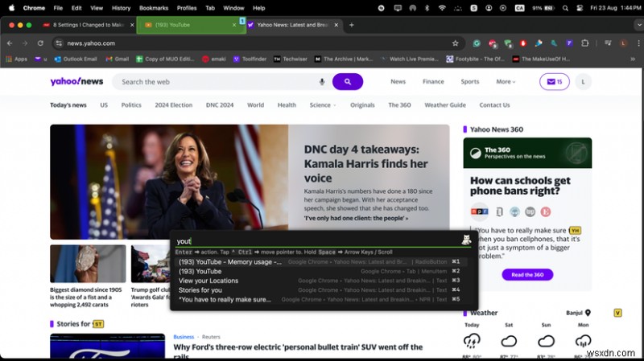
Task: Open the Chrome File menu
Action: tap(58, 8)
